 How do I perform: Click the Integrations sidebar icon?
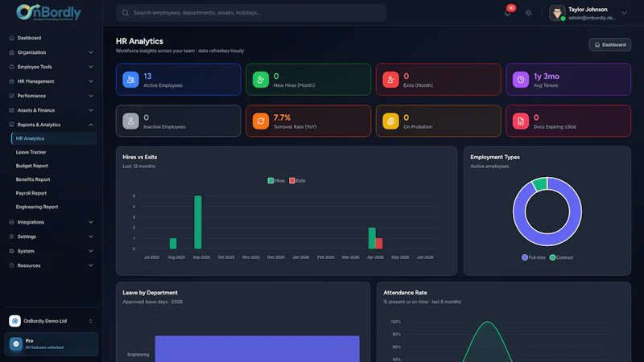pos(11,222)
